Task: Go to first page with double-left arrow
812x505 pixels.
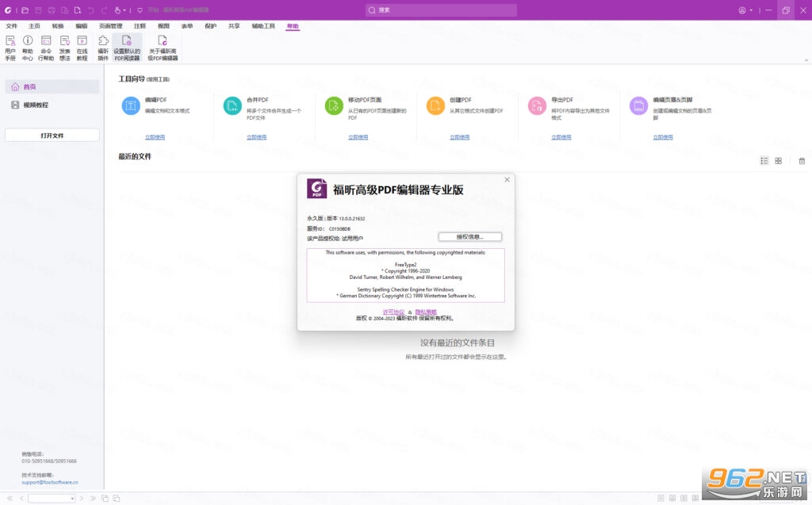Action: (10, 499)
